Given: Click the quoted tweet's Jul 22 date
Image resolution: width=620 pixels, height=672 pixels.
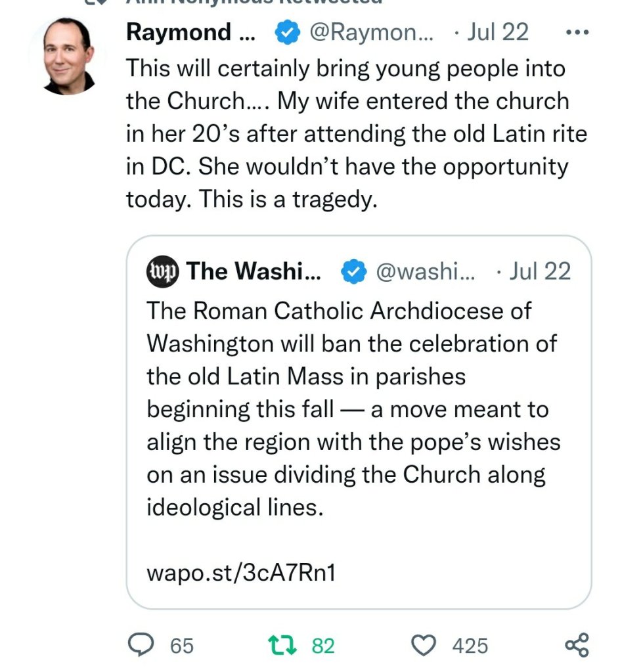Looking at the screenshot, I should (x=539, y=271).
